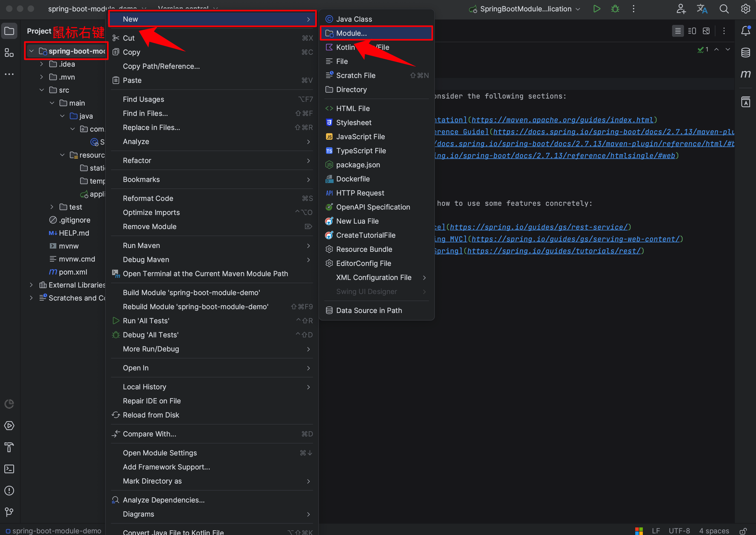Viewport: 756px width, 535px height.
Task: Run the application with green Run icon
Action: pyautogui.click(x=597, y=9)
